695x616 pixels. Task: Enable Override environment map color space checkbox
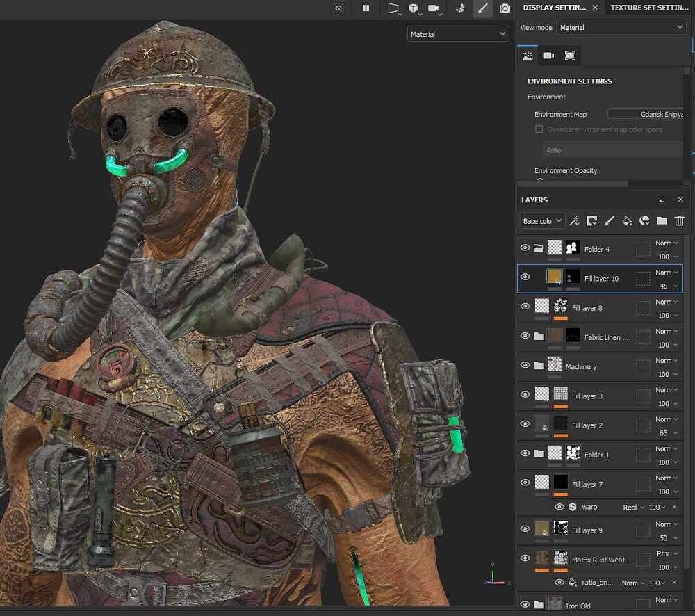pyautogui.click(x=539, y=129)
